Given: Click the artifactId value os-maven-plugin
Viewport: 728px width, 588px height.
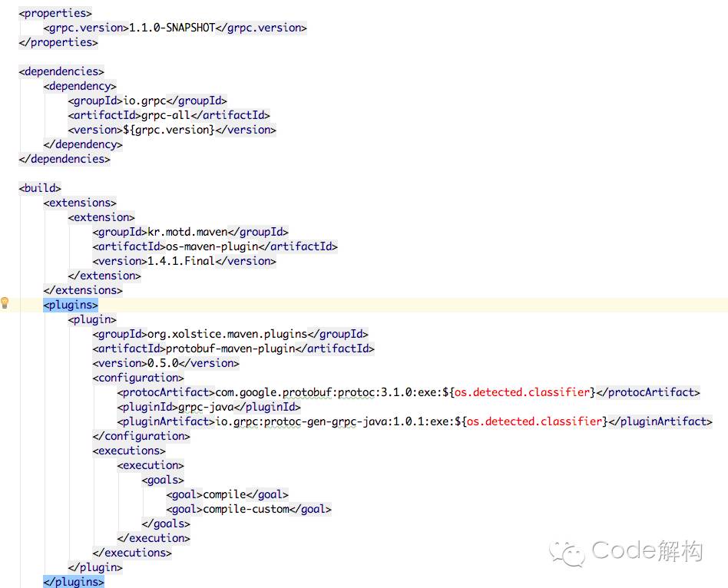Looking at the screenshot, I should coord(212,246).
